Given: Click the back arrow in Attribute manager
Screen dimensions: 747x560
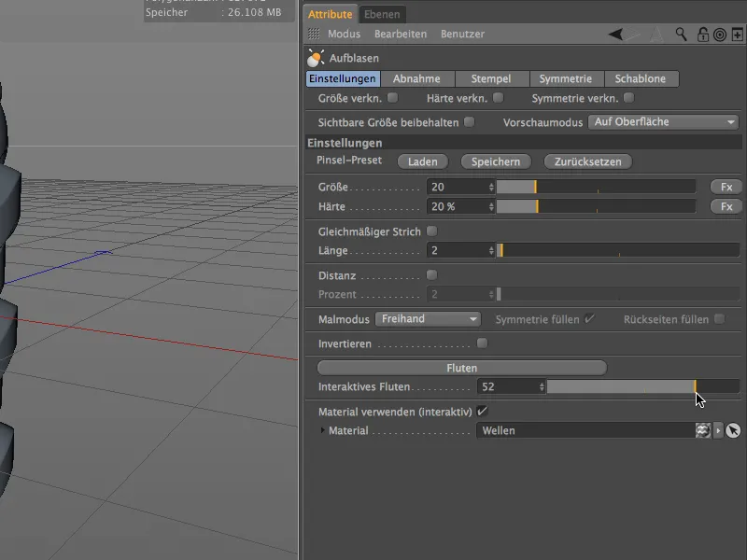Looking at the screenshot, I should [615, 35].
